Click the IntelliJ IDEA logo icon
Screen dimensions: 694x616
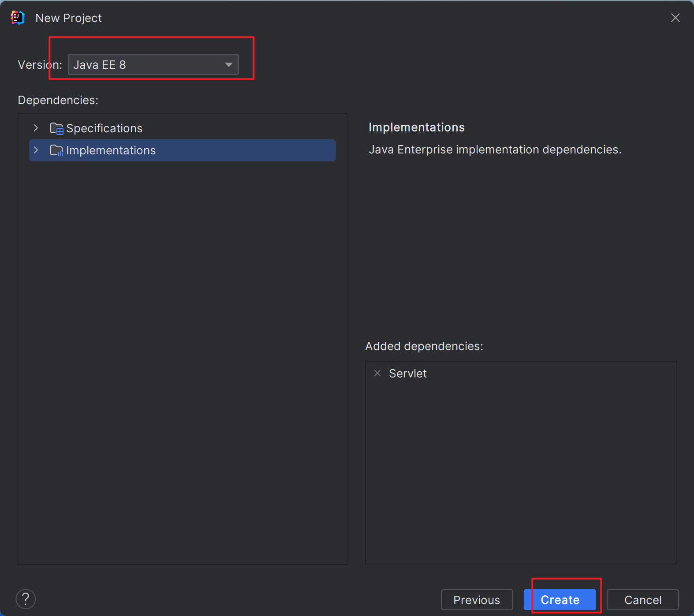click(18, 18)
